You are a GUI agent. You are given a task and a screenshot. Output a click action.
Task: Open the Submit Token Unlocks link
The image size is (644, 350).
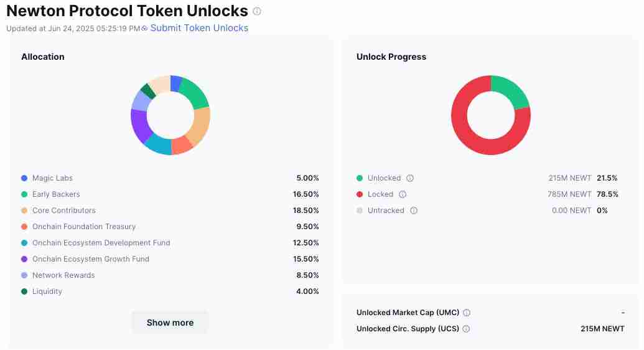199,28
